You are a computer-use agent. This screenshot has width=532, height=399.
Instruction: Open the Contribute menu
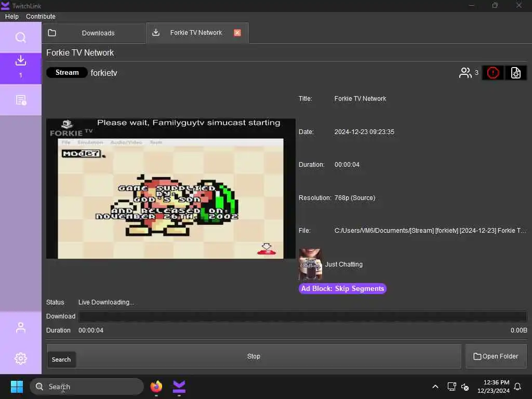pyautogui.click(x=41, y=16)
